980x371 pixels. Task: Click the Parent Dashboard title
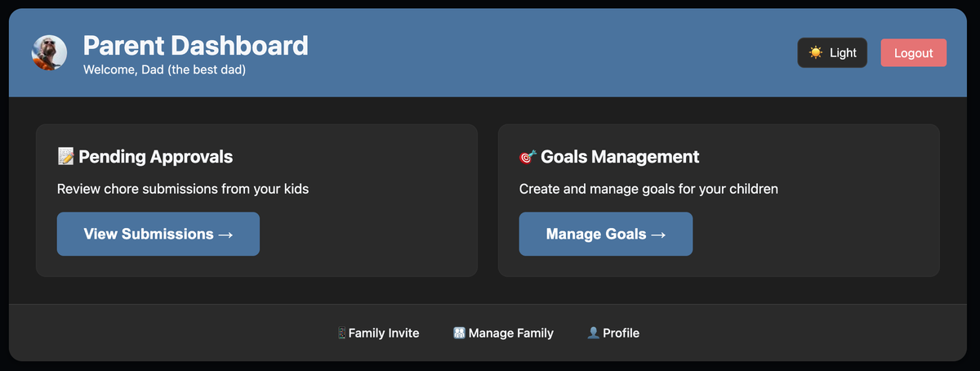196,46
